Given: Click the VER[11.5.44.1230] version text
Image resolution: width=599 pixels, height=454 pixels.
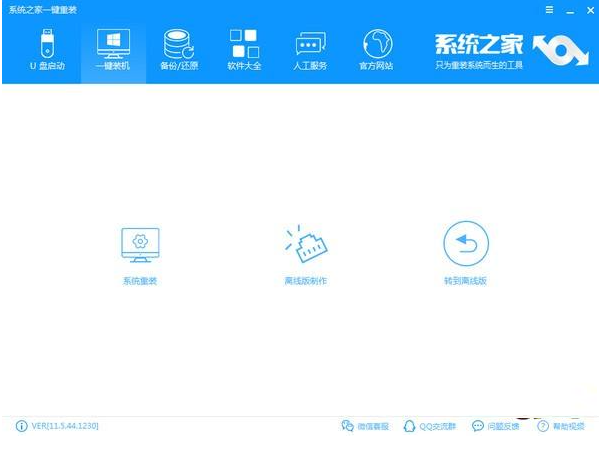Looking at the screenshot, I should tap(65, 426).
